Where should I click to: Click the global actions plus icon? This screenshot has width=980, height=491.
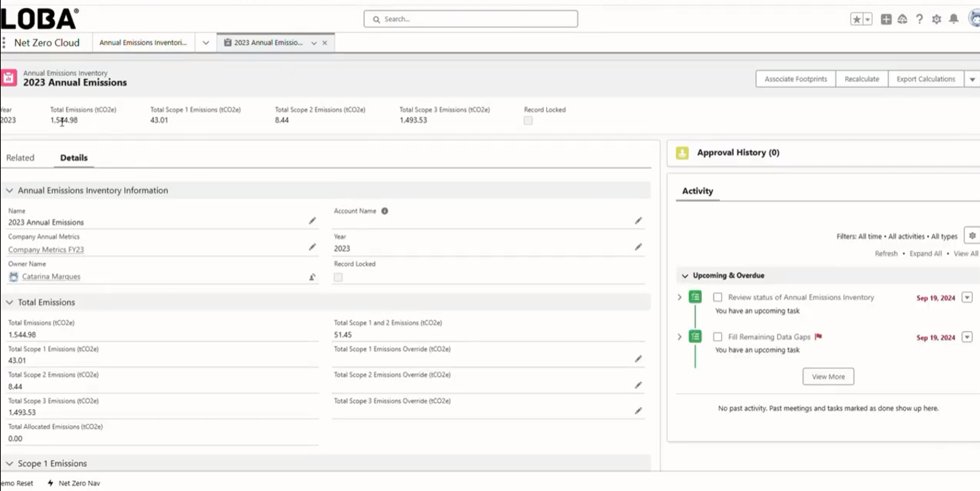click(x=886, y=20)
